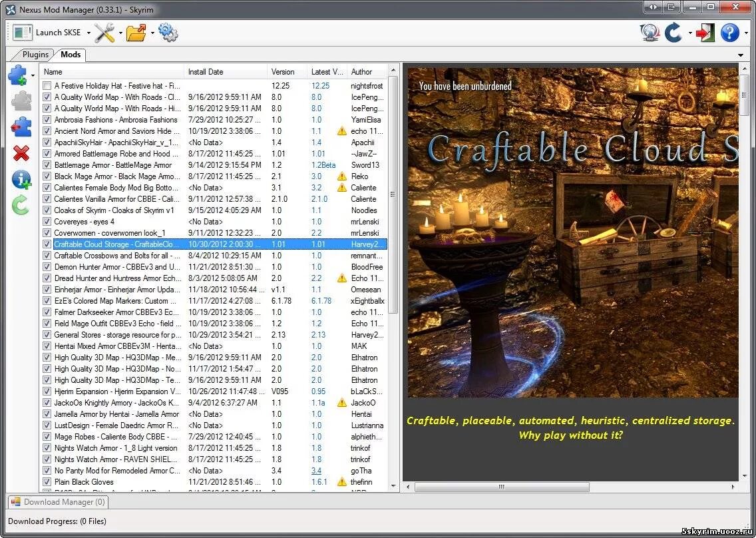
Task: Click the warning icon on Black Mage Armor row
Action: coord(342,176)
